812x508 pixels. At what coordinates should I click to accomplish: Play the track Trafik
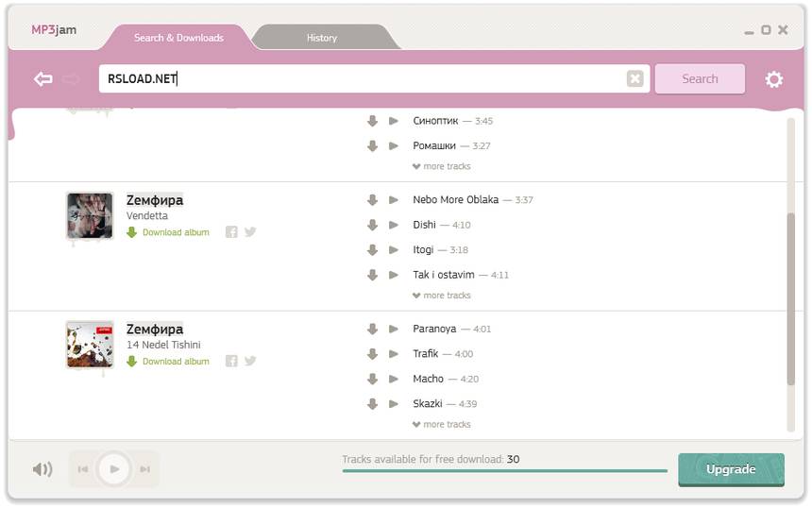pyautogui.click(x=394, y=354)
